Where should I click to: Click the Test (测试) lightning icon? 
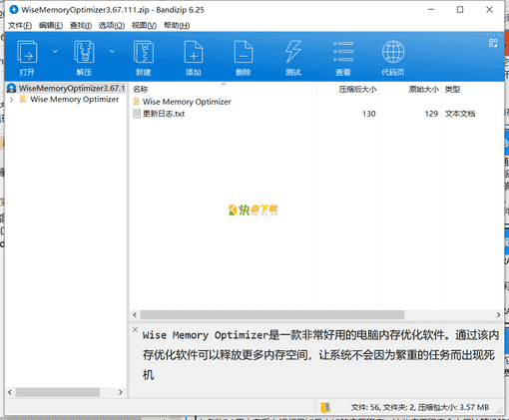click(293, 52)
